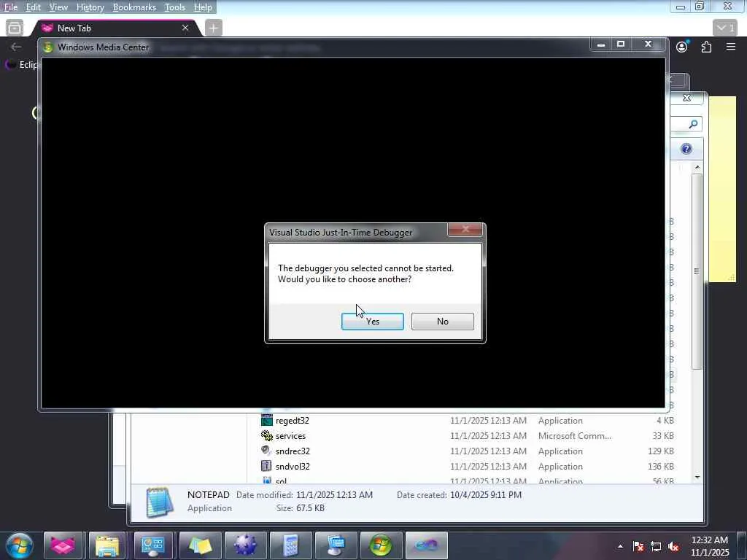Click the Date created 10/4/2025 9:11 PM value
The height and width of the screenshot is (560, 747).
(x=486, y=495)
